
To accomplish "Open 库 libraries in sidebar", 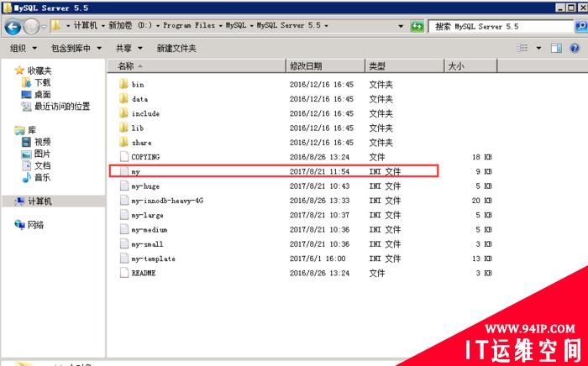I will [x=25, y=130].
